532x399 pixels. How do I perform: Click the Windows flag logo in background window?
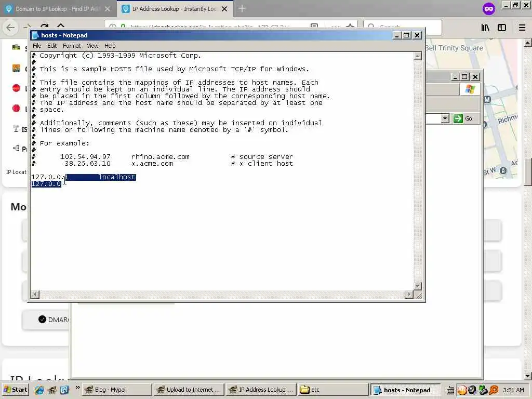[470, 89]
